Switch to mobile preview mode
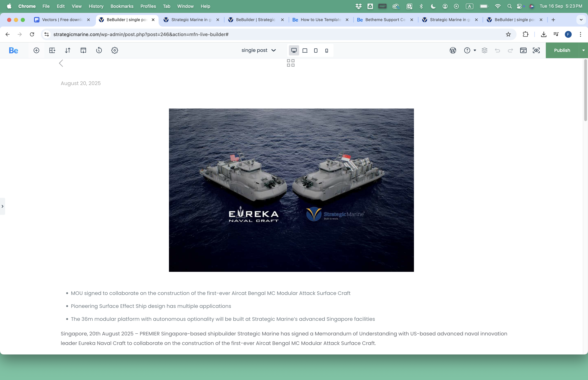Viewport: 588px width, 380px height. click(326, 50)
